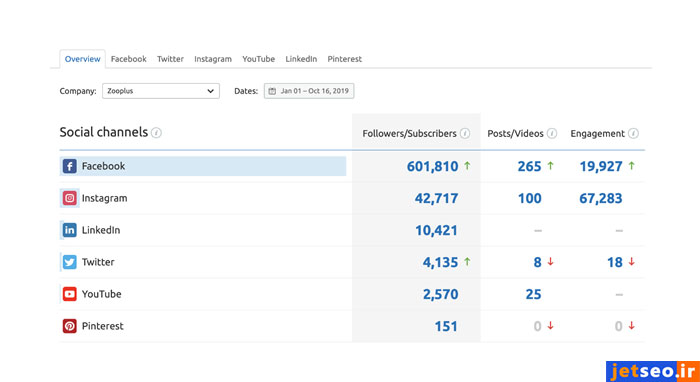Switch to the YouTube tab
700x382 pixels.
click(258, 59)
